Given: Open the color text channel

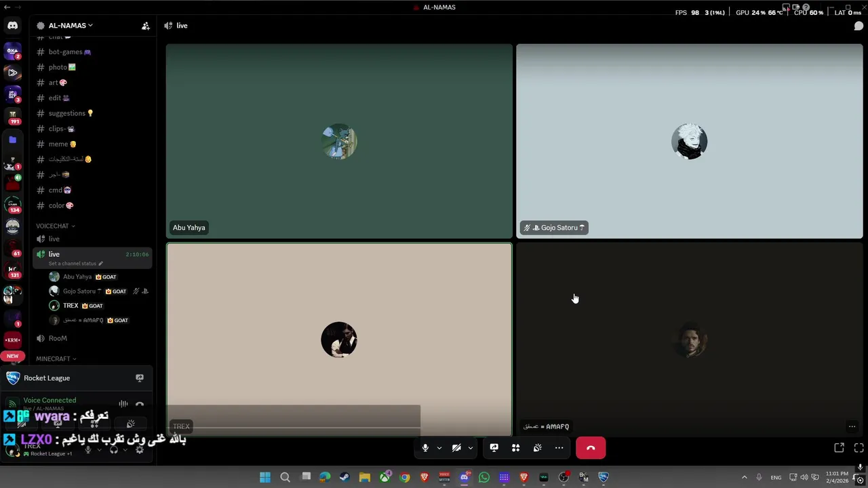Looking at the screenshot, I should 92,205.
